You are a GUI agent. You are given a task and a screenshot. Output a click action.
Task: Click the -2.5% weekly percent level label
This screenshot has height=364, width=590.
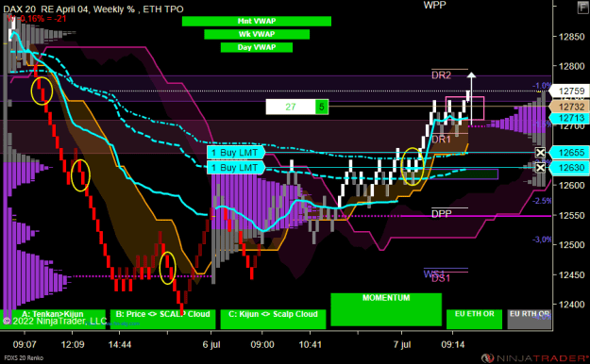542,201
